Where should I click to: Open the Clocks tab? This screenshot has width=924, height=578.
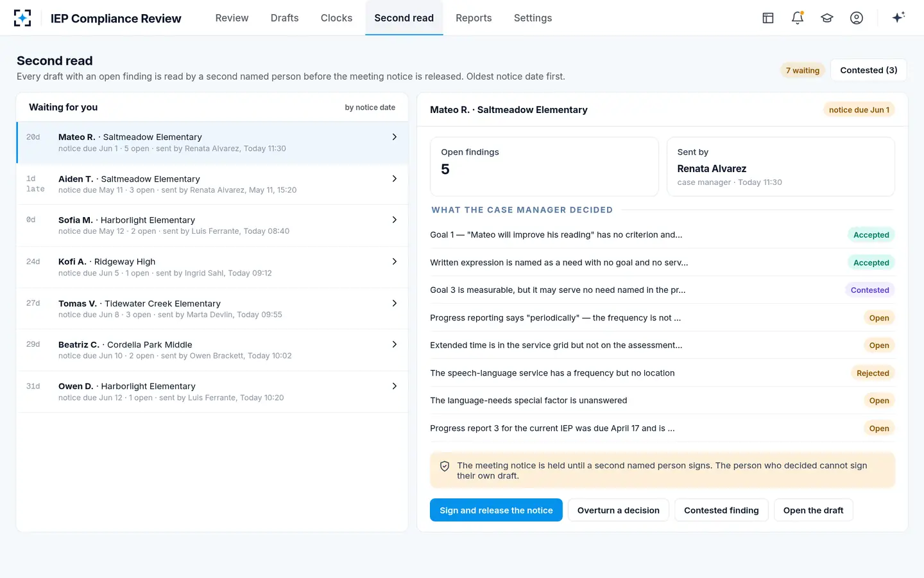point(336,18)
